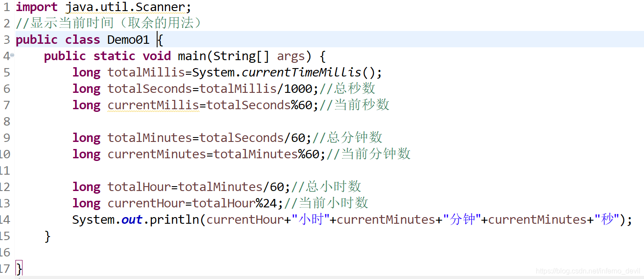Click the italic 'out' field

coord(132,220)
